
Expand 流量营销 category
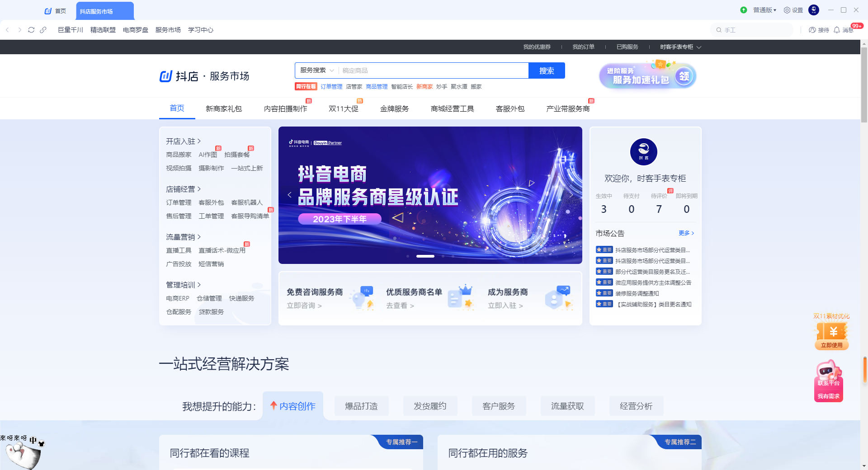pos(183,237)
